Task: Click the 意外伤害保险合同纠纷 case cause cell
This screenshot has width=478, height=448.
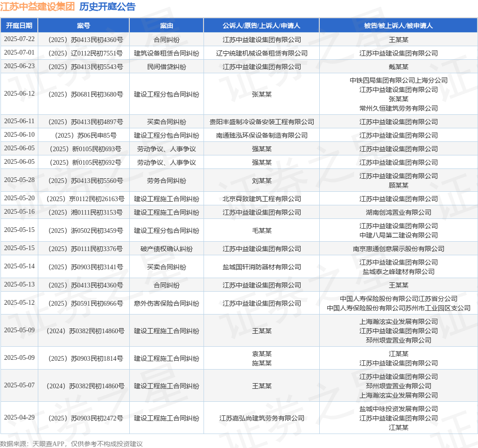Action: 166,303
